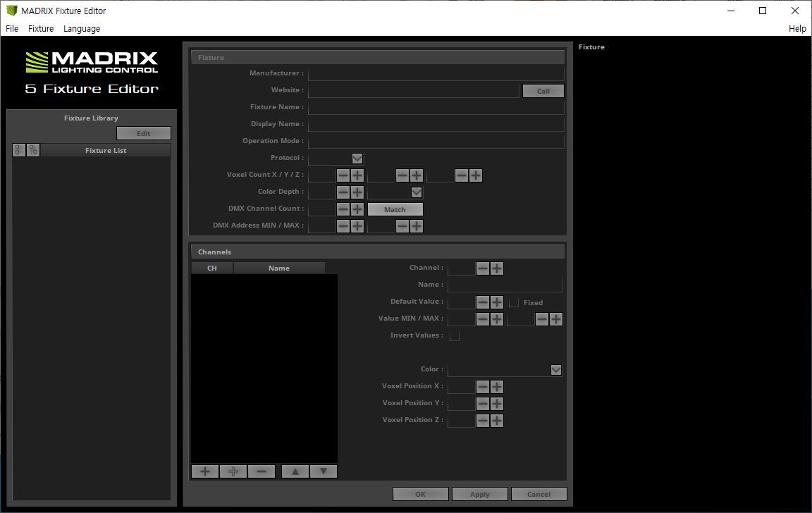
Task: Click the Operation Mode input field
Action: 436,142
